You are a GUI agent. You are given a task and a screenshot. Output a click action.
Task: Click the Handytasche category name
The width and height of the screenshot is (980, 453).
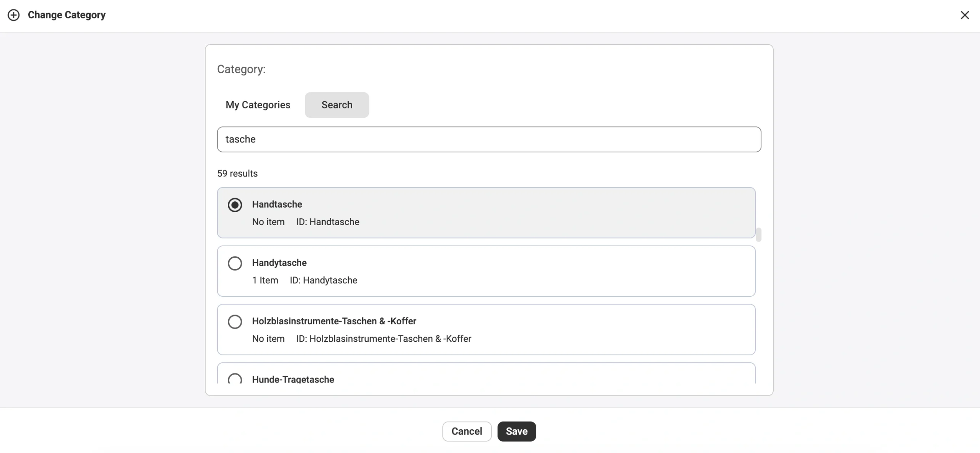279,263
